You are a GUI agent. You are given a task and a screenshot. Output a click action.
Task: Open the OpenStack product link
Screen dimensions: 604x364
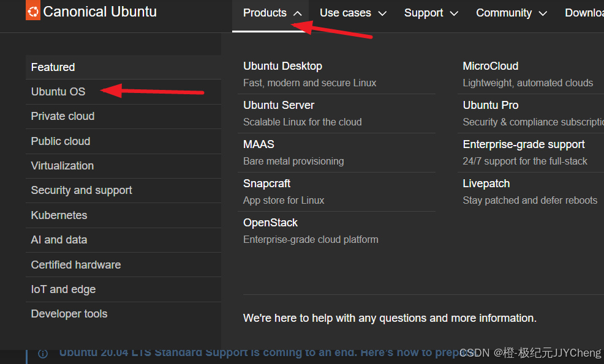pyautogui.click(x=270, y=223)
